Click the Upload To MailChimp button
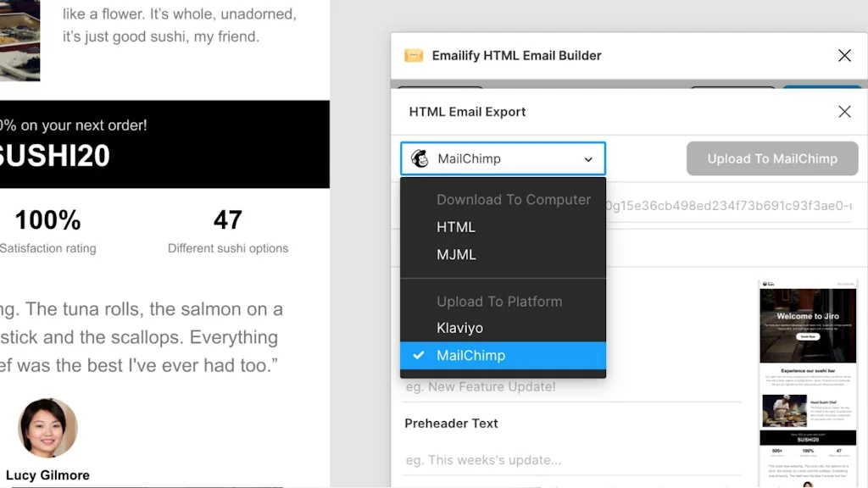Image resolution: width=868 pixels, height=488 pixels. (771, 158)
